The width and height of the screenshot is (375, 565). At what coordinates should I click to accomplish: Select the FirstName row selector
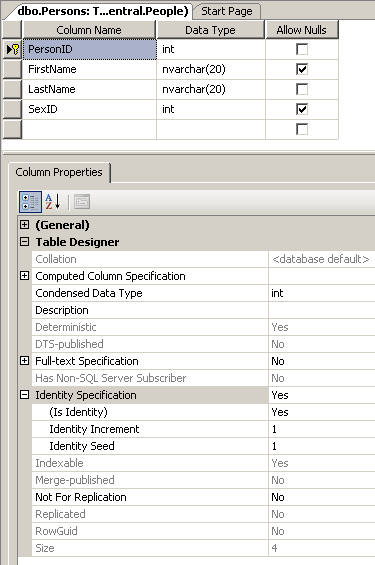click(12, 69)
